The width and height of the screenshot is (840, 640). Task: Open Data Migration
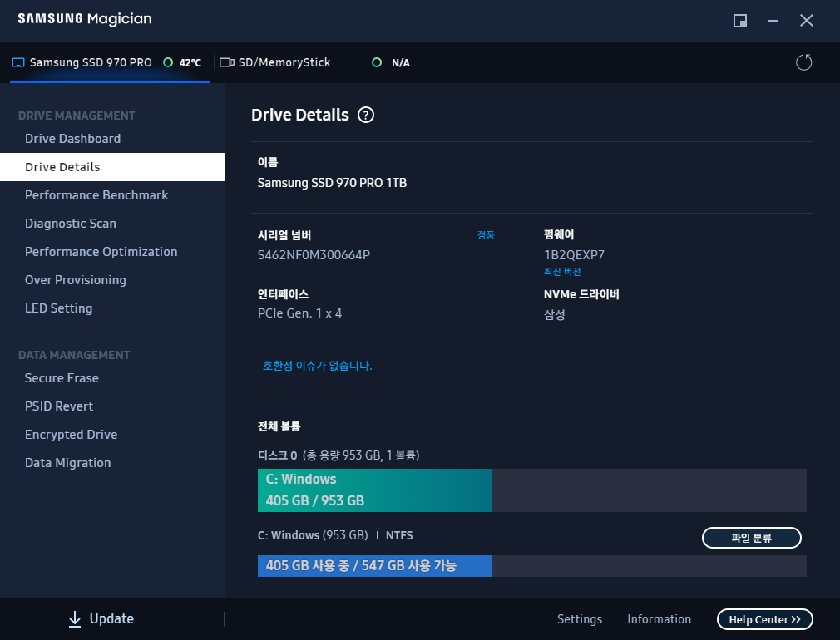68,463
